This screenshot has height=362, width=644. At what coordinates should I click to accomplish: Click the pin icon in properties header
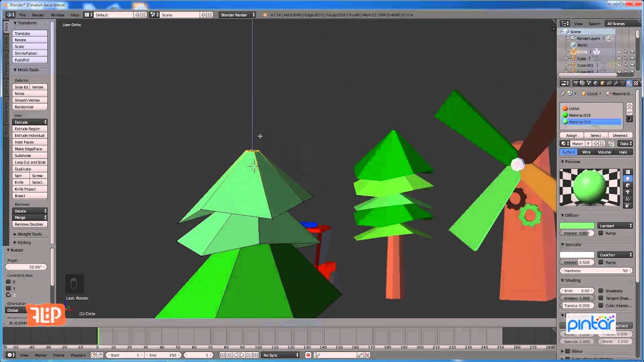point(562,94)
